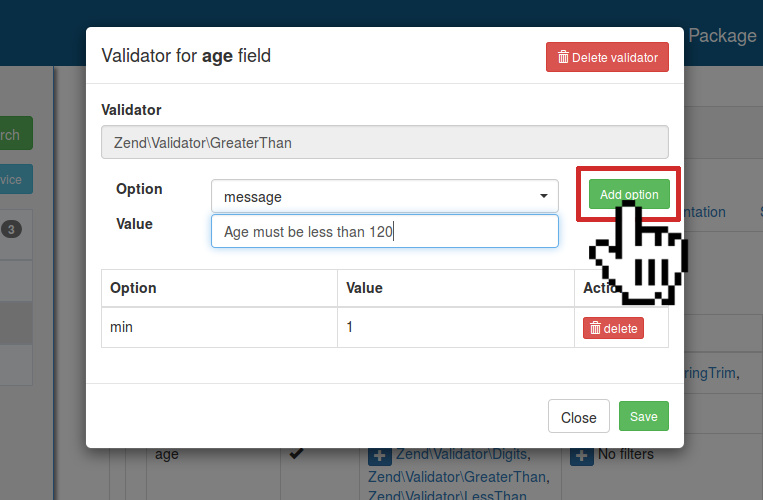
Task: Click plus icon before Zend\Validator\Digits
Action: tap(380, 456)
